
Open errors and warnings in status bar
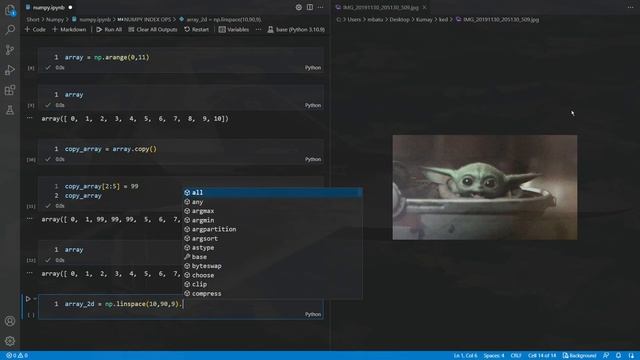(17, 356)
